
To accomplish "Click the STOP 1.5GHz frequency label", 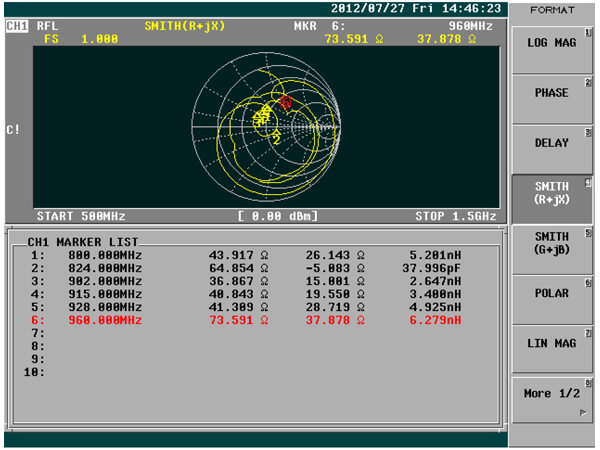I will click(456, 216).
